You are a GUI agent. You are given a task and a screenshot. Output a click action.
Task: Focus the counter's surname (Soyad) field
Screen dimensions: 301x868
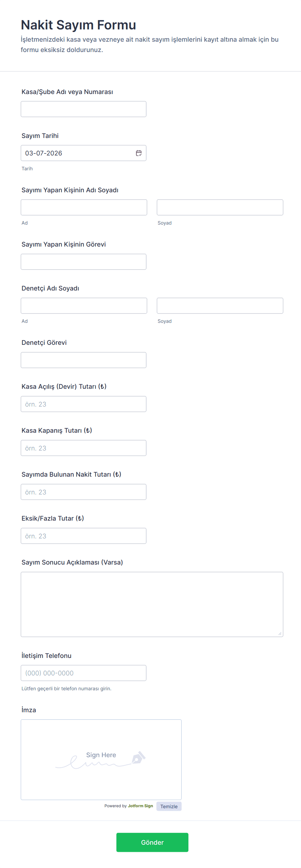pos(220,207)
